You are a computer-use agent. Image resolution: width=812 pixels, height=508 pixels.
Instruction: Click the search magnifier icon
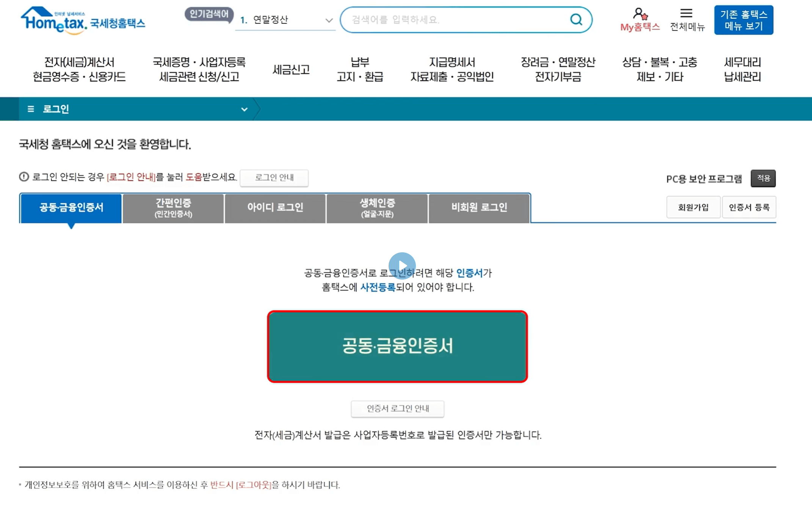[576, 20]
